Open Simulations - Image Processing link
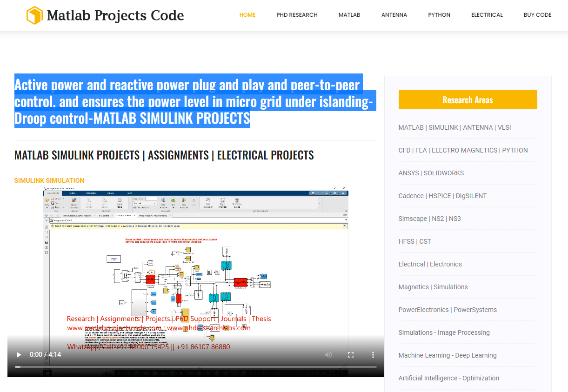 pos(444,332)
